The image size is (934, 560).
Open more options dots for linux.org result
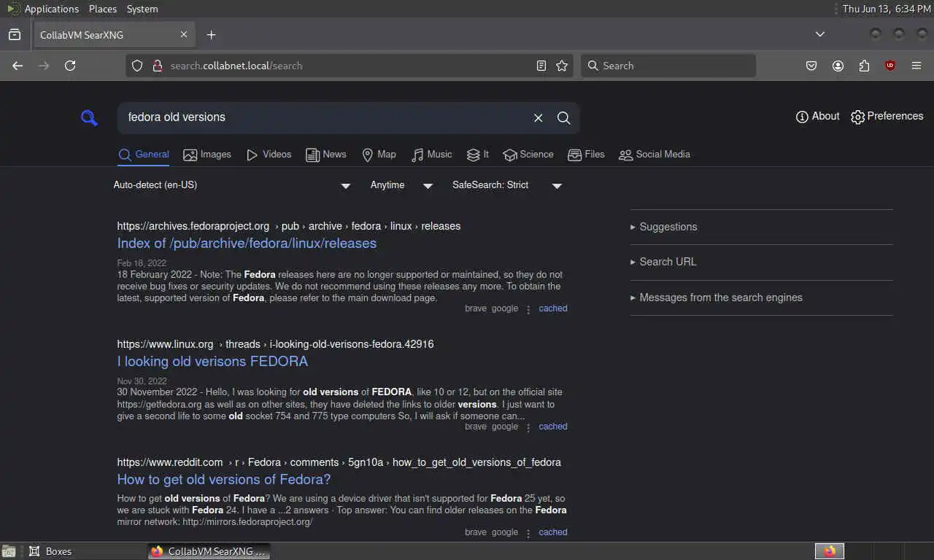(x=528, y=427)
